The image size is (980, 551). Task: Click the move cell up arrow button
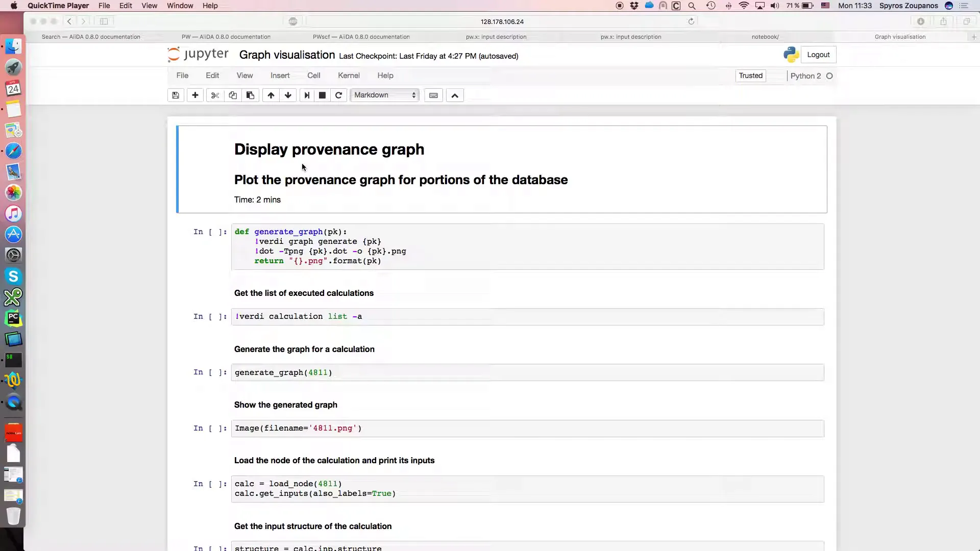point(271,95)
